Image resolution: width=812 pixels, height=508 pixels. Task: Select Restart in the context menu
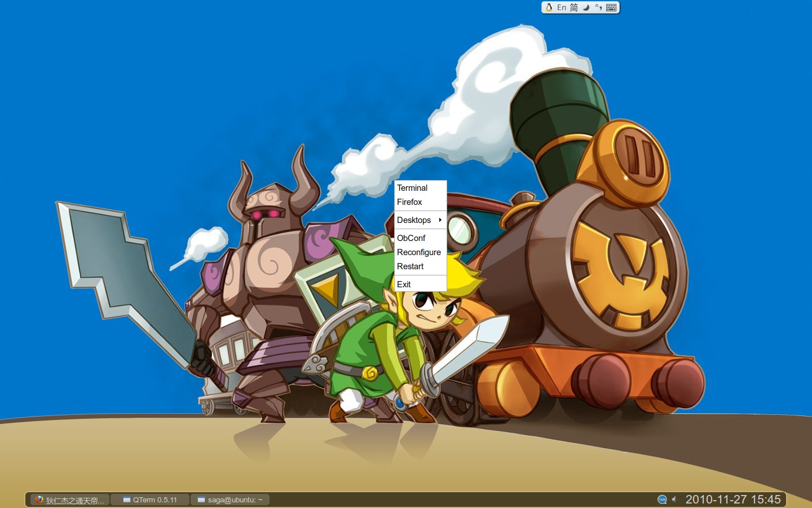pyautogui.click(x=420, y=266)
